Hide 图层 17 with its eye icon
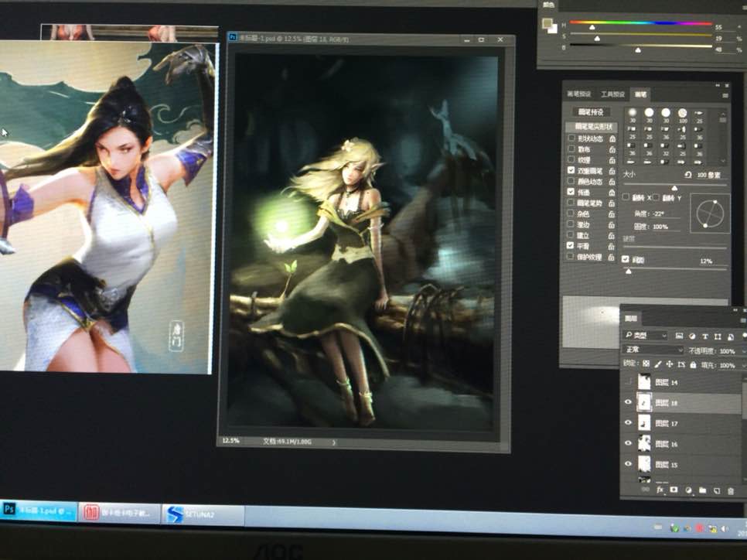 (628, 422)
